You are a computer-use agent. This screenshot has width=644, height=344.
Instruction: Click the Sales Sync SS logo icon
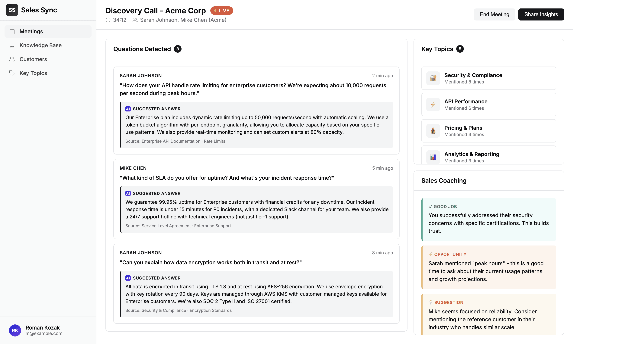(x=12, y=10)
